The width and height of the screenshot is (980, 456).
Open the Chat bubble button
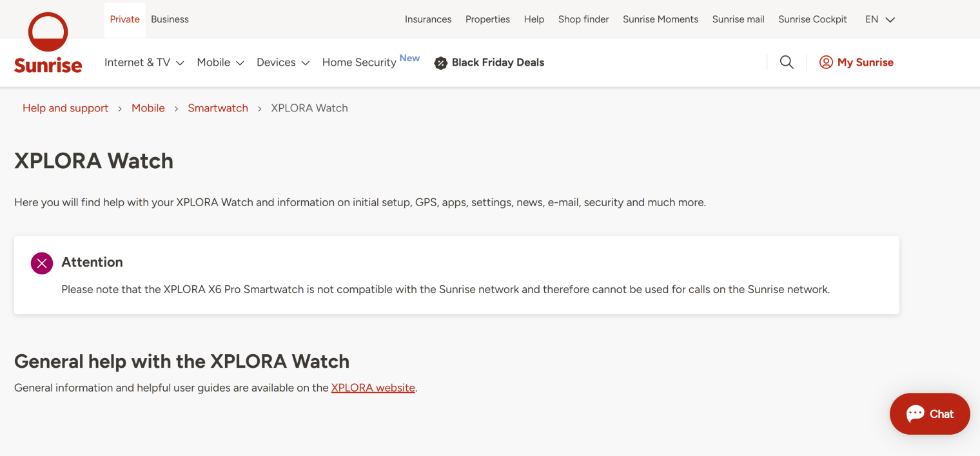[929, 414]
